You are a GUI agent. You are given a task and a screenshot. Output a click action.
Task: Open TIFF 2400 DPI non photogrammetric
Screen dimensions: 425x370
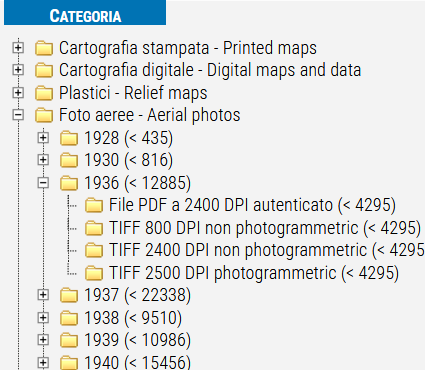[267, 250]
